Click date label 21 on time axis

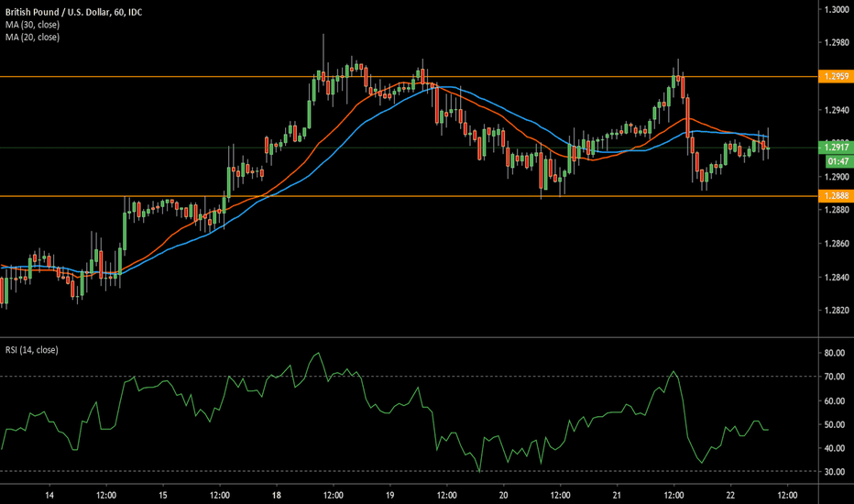[617, 493]
